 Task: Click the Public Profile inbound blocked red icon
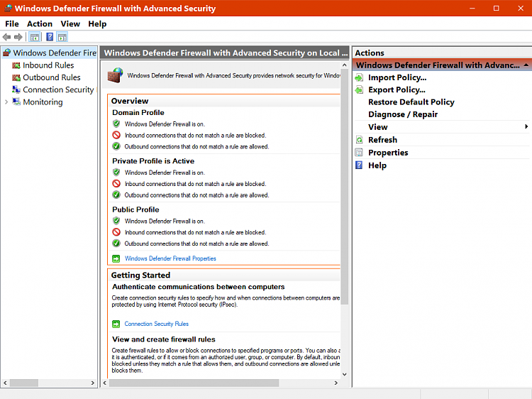[116, 232]
